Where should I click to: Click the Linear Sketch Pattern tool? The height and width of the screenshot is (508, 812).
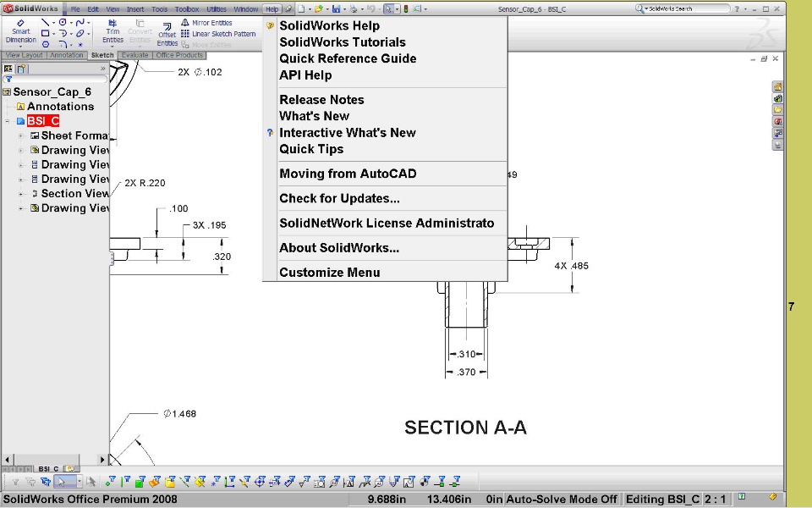tap(218, 34)
